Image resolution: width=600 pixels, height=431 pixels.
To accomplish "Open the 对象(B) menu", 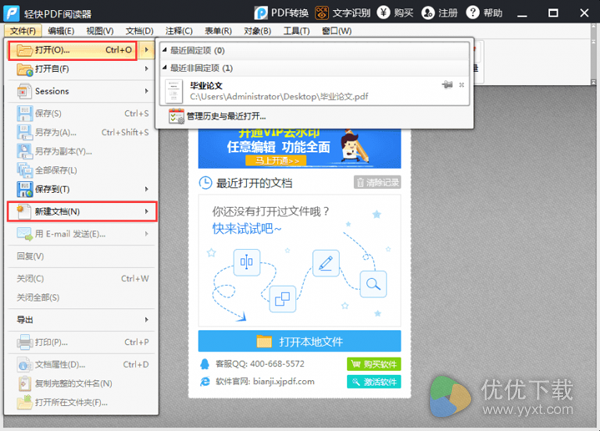I will pos(258,31).
